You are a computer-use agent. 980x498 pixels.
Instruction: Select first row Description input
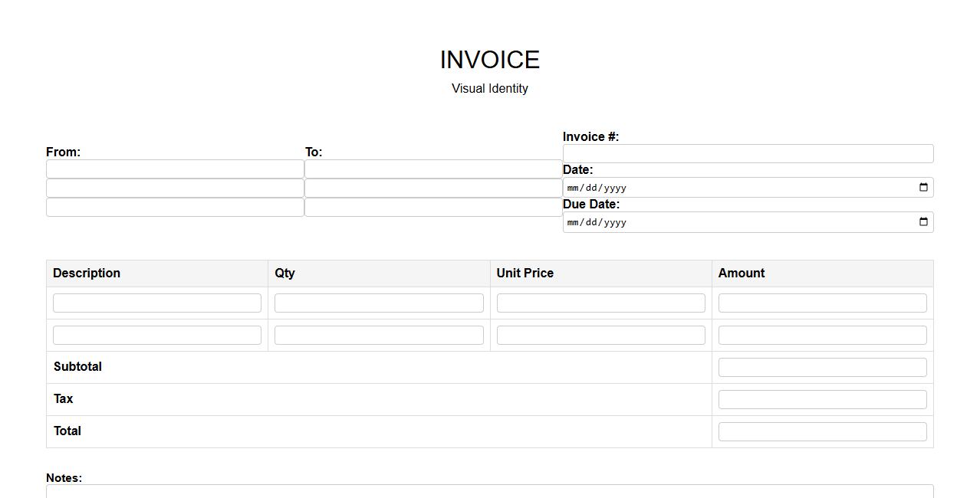157,303
